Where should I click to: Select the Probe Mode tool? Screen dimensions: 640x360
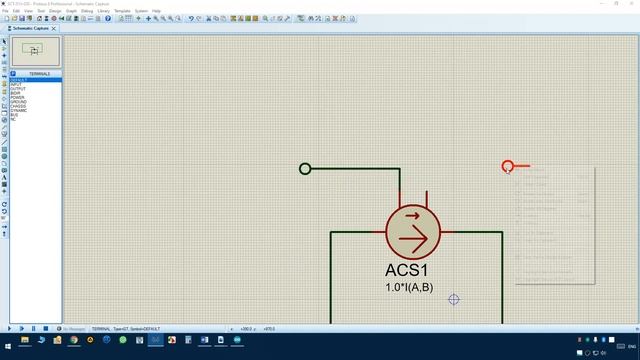point(4,127)
